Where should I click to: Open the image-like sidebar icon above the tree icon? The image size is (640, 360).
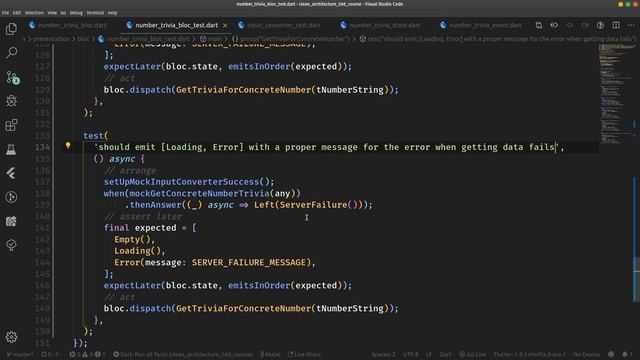click(11, 221)
